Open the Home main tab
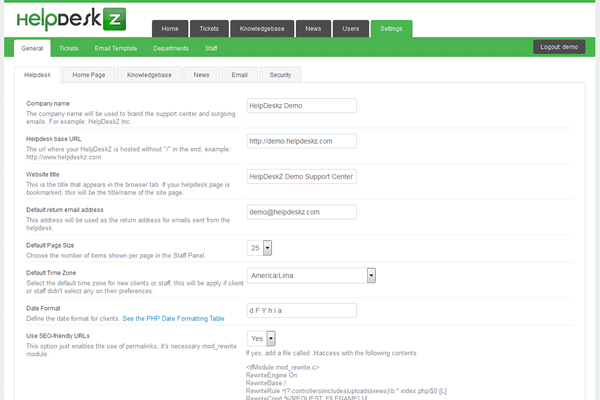Viewport: 600px width, 400px height. click(170, 29)
